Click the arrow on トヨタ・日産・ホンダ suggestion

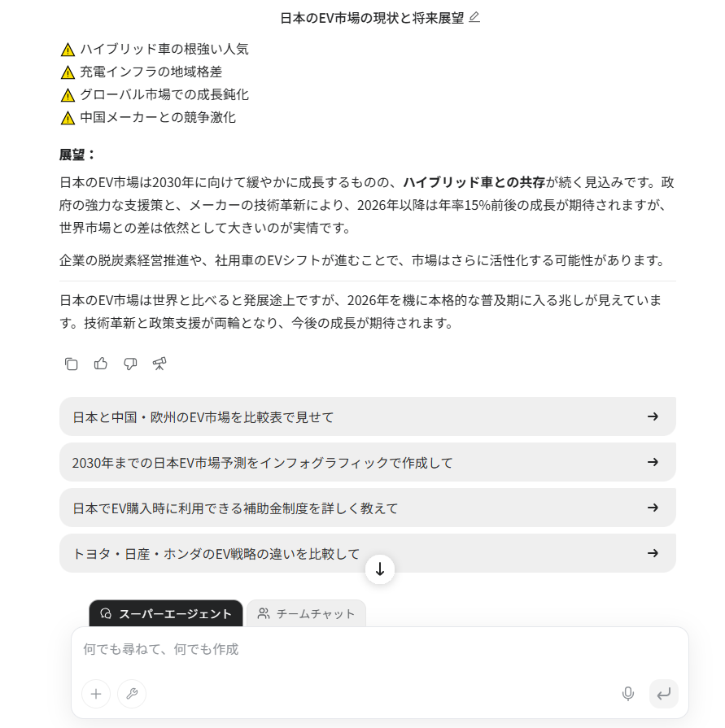[x=653, y=552]
